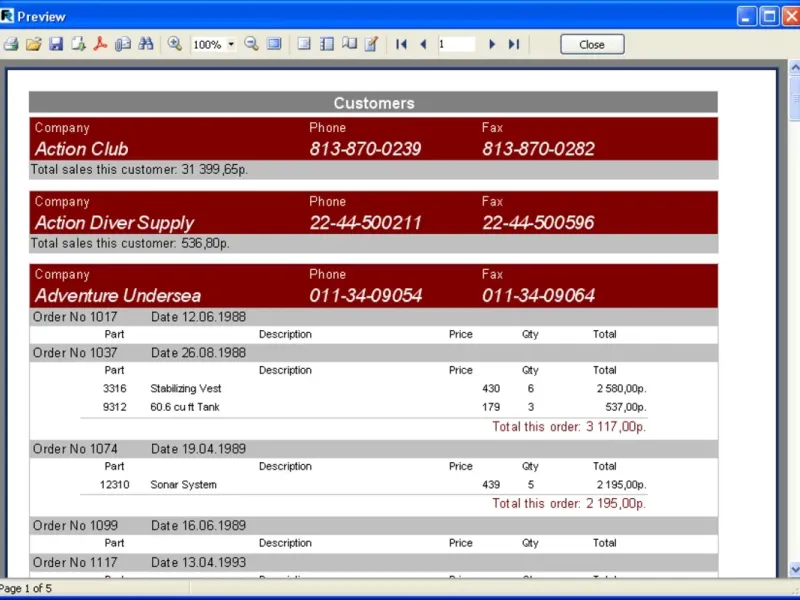Click the Edit page icon
800x600 pixels.
click(x=371, y=44)
